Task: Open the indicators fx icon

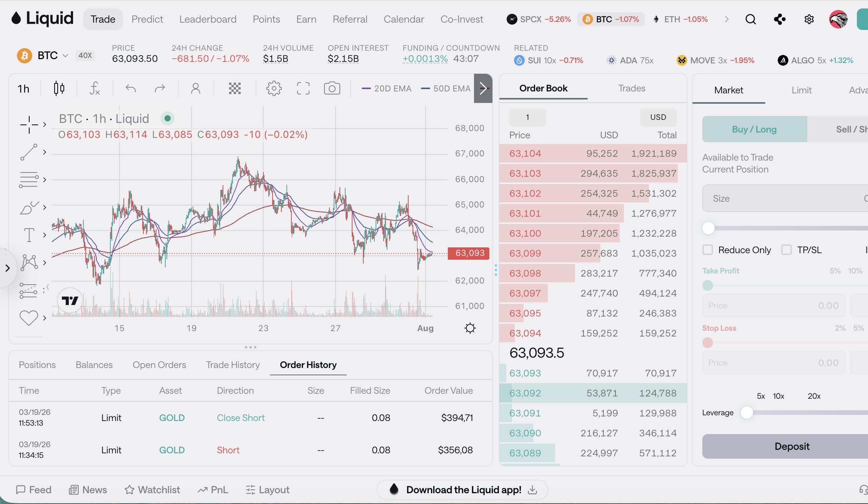Action: click(x=95, y=88)
